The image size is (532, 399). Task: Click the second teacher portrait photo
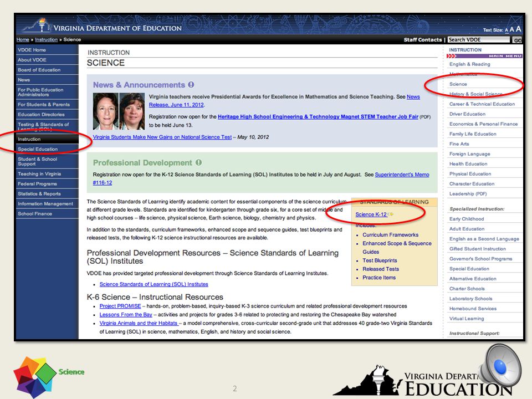(x=132, y=111)
